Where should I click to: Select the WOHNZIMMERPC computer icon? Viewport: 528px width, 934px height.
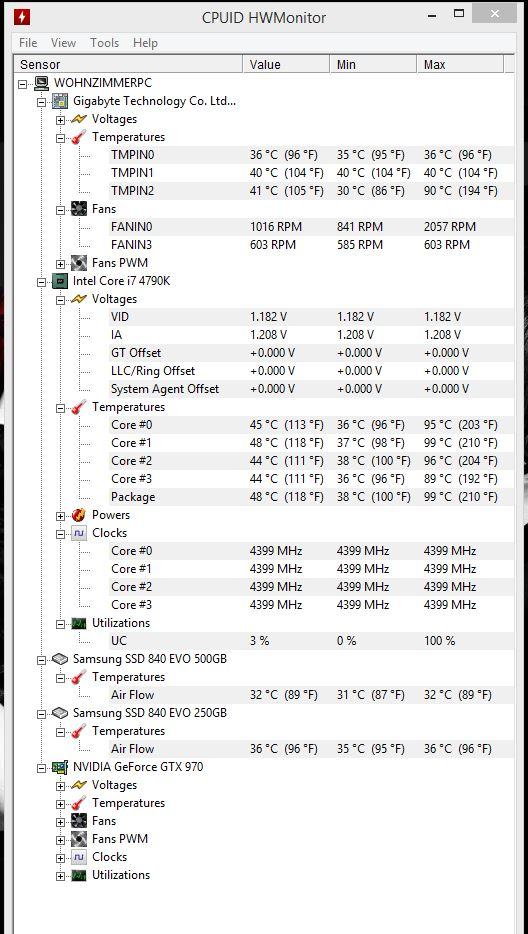point(41,83)
